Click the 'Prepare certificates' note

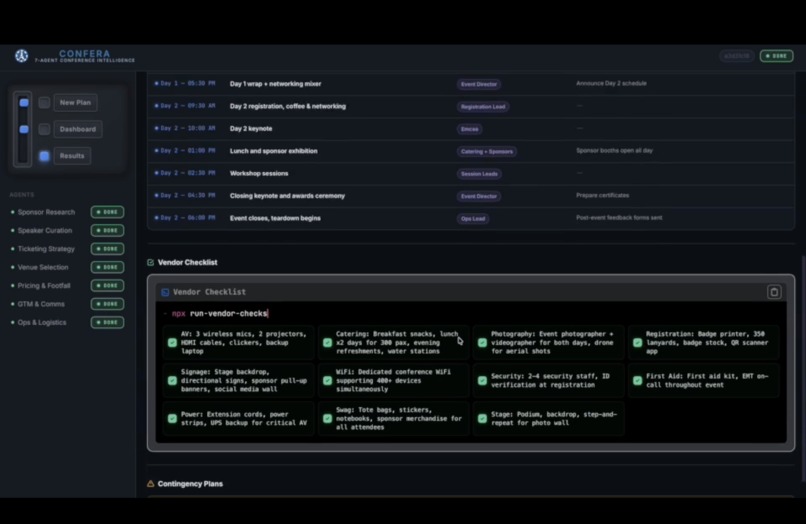(602, 195)
